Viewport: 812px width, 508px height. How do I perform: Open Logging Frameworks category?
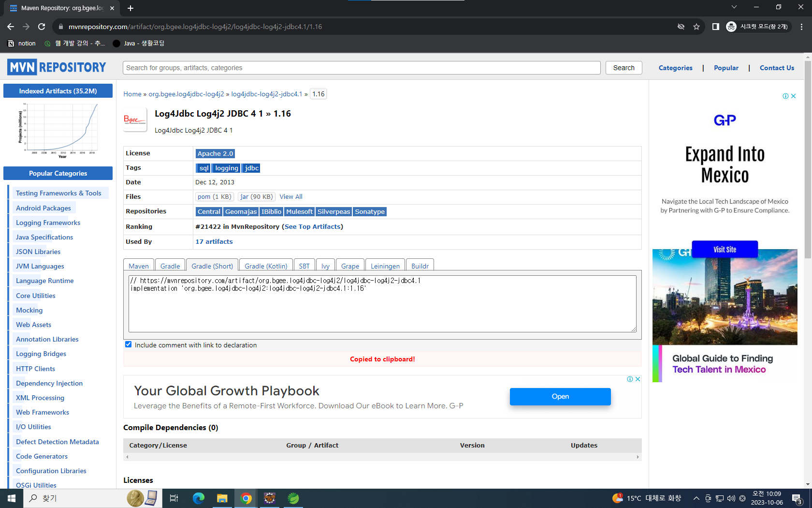pyautogui.click(x=48, y=223)
